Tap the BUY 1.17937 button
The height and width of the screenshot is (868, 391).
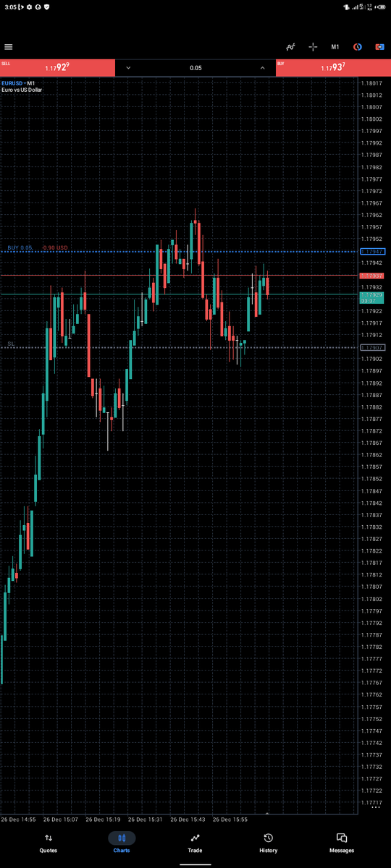pos(333,67)
